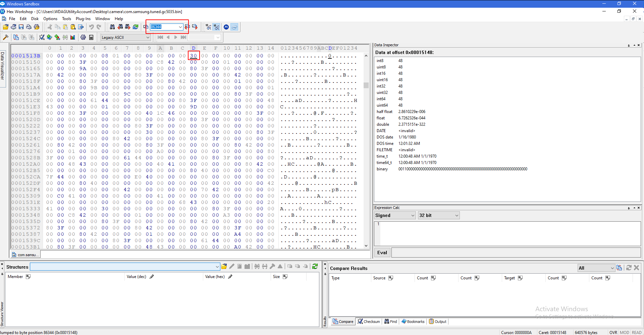Click the Compare files icon in second toolbar

point(16,37)
